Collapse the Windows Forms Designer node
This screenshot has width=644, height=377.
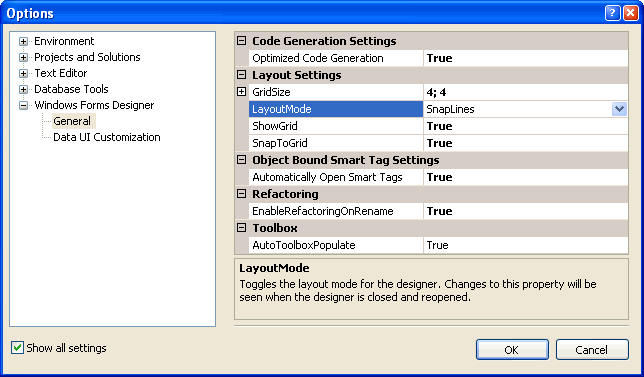[23, 106]
